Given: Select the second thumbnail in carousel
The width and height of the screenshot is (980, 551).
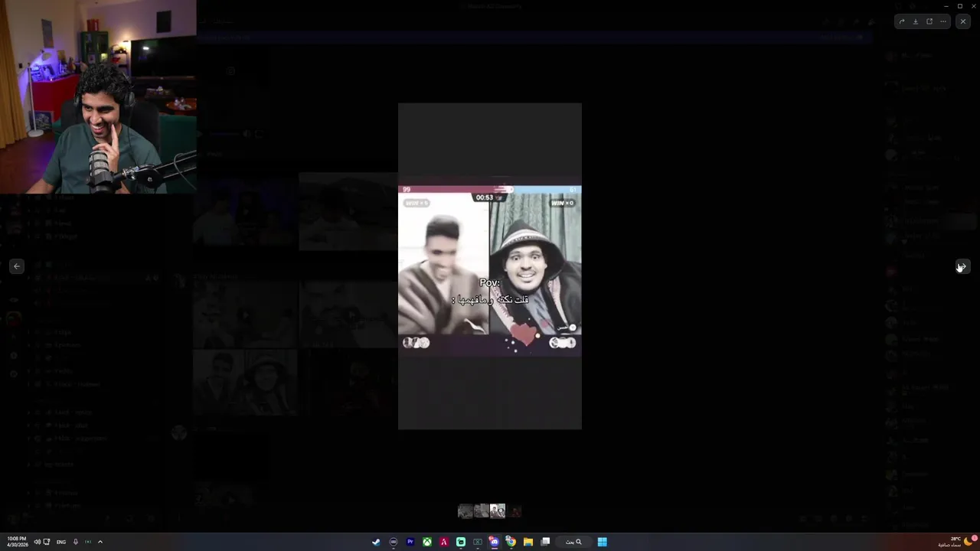Looking at the screenshot, I should [x=481, y=510].
